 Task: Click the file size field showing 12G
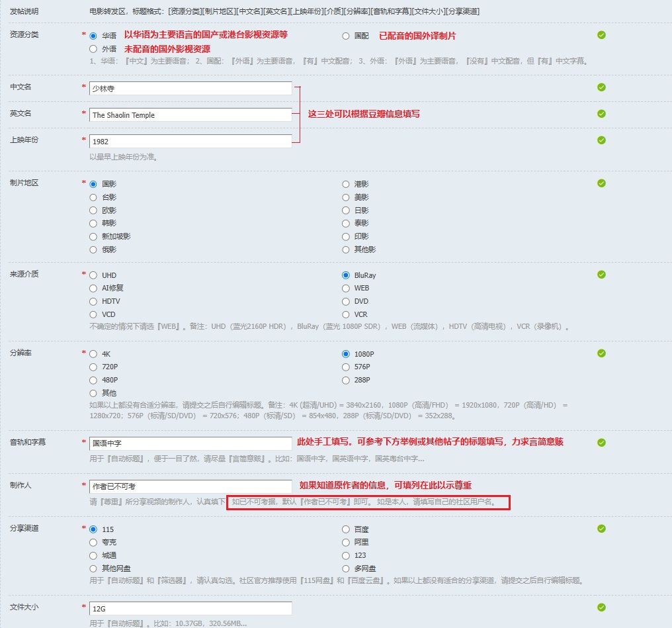190,608
